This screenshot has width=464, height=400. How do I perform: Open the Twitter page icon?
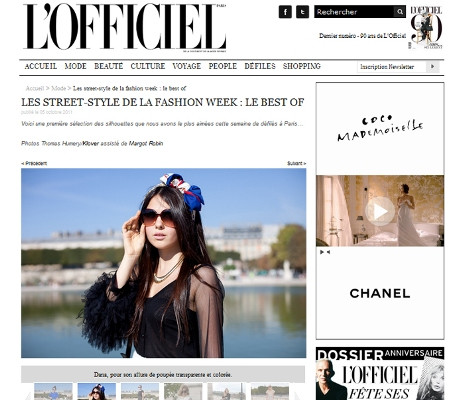302,12
